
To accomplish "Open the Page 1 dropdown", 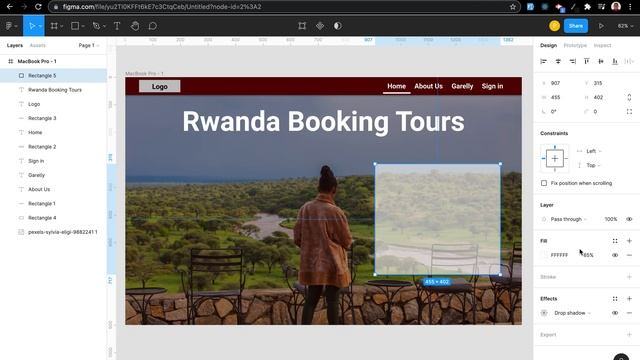I will click(x=89, y=45).
